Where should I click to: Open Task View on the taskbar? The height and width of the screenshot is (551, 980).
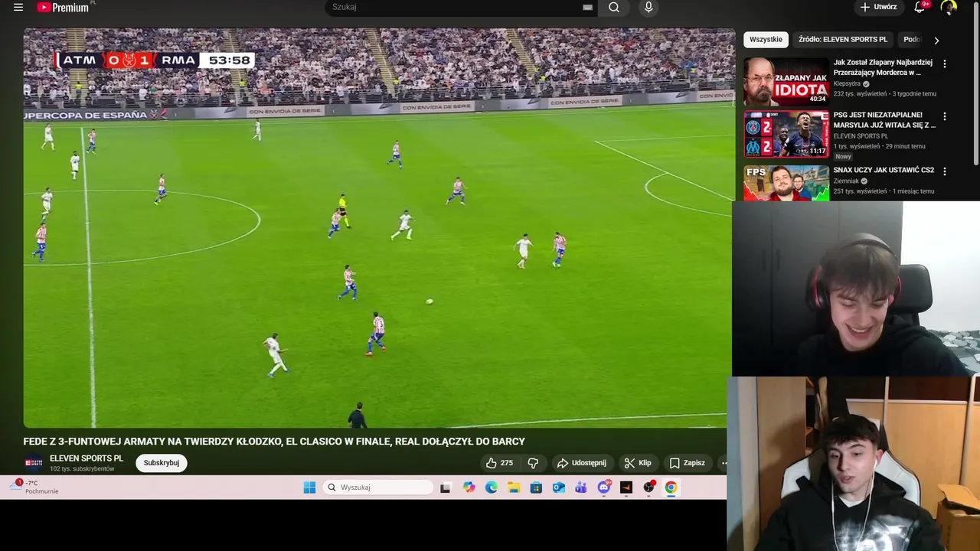446,487
